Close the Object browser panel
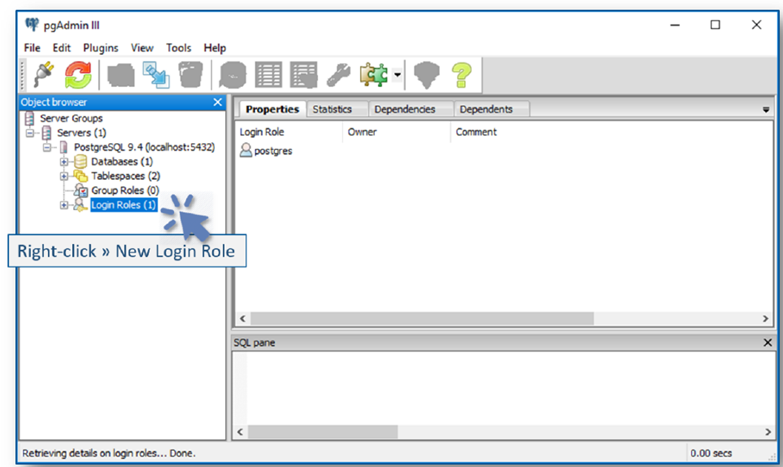783x467 pixels. coord(217,102)
